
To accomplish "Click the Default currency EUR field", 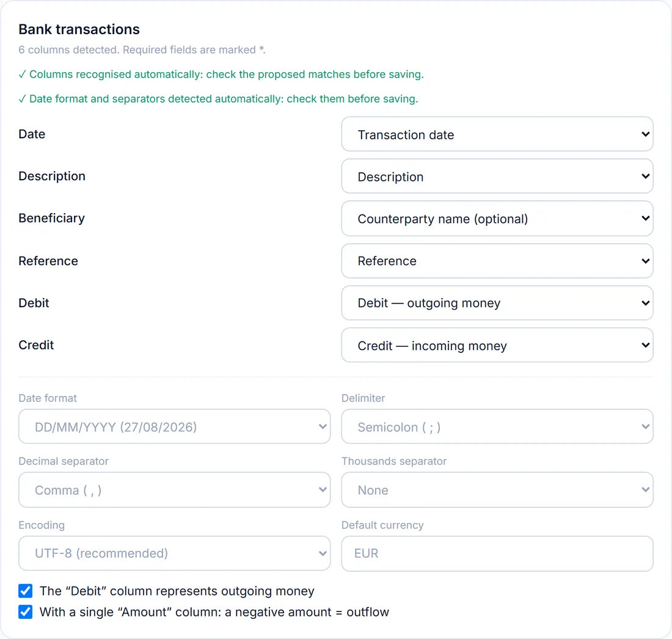I will [497, 553].
